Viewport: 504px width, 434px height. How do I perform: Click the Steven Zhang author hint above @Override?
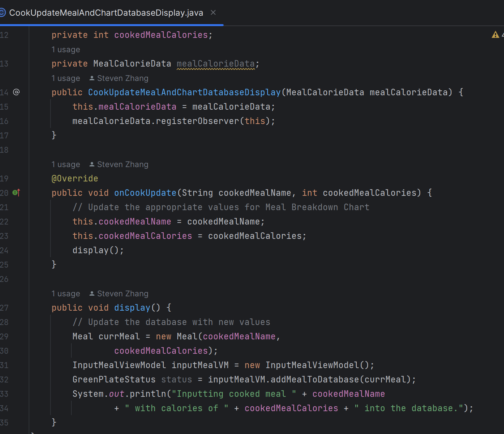119,164
